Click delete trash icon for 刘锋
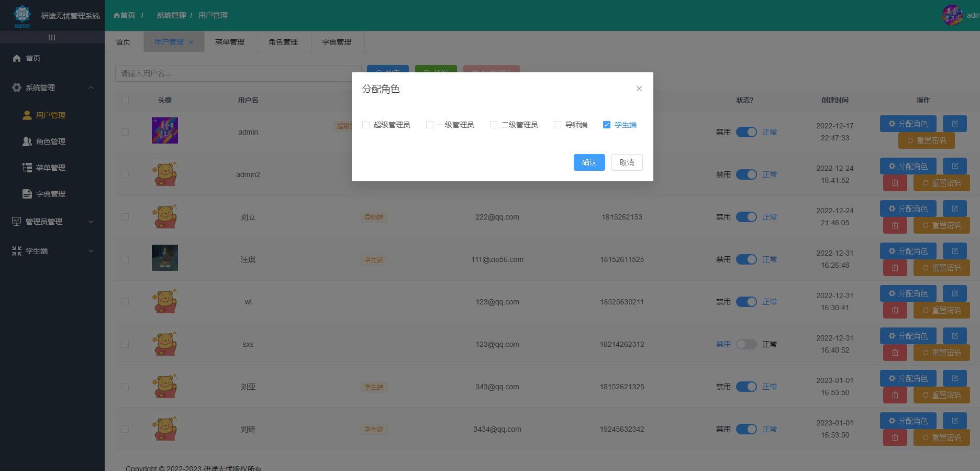 895,437
